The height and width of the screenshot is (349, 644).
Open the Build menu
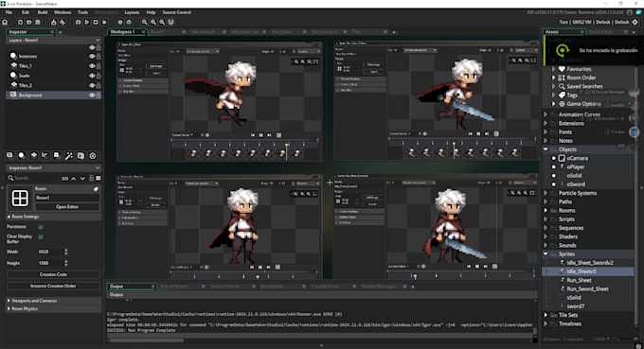[43, 12]
